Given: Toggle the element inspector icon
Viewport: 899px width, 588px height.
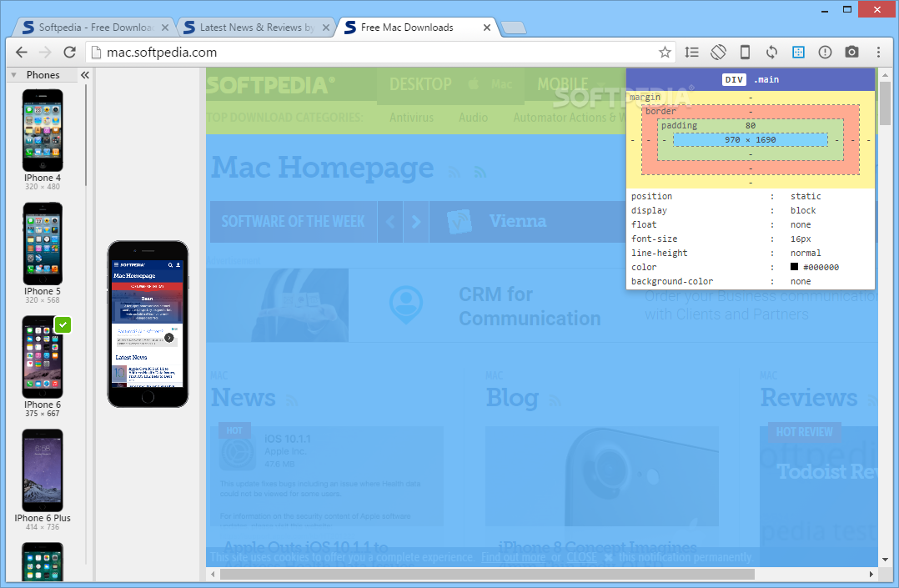Looking at the screenshot, I should [x=798, y=53].
